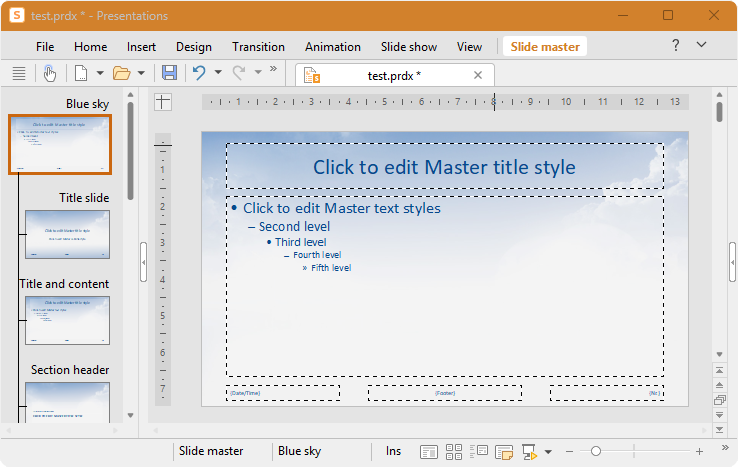The image size is (738, 467).
Task: Zoom in with plus button
Action: coord(699,451)
